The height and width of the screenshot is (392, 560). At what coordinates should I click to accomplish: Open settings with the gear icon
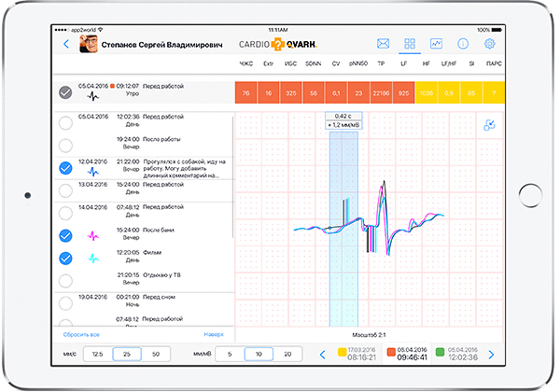click(490, 44)
